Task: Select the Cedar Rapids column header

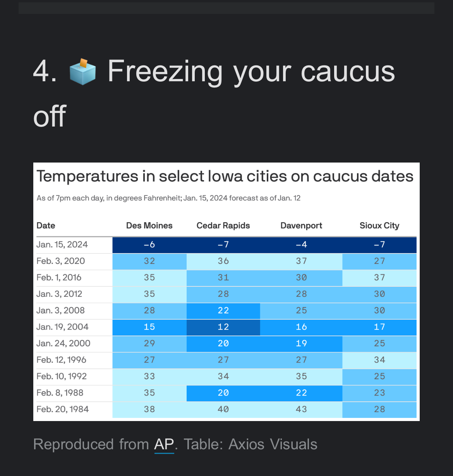Action: click(223, 226)
